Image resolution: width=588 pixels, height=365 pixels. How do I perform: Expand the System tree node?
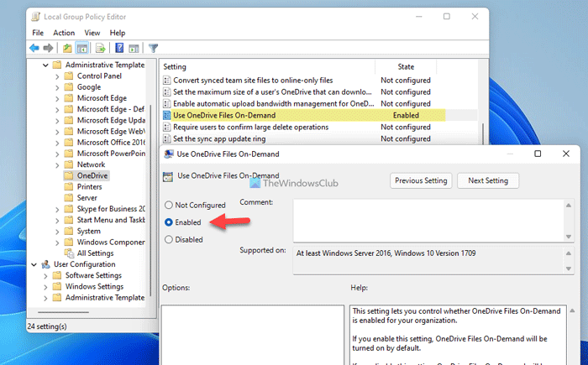tap(57, 232)
